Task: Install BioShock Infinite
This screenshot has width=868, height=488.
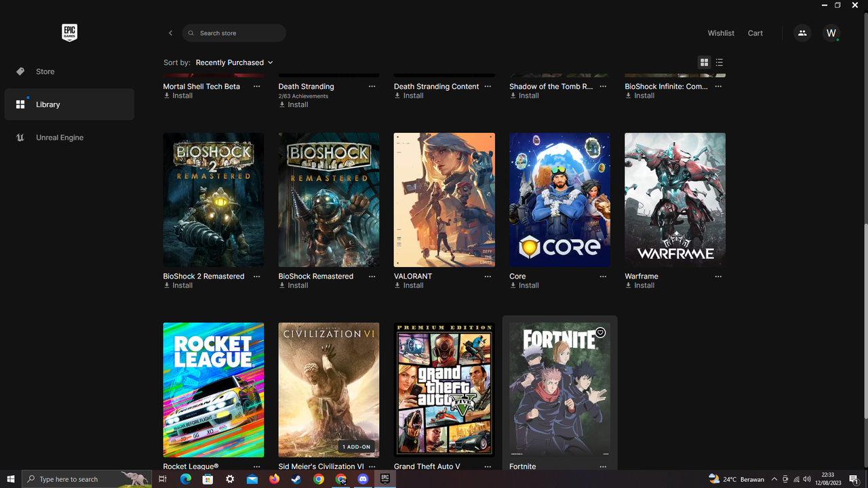Action: [x=639, y=96]
